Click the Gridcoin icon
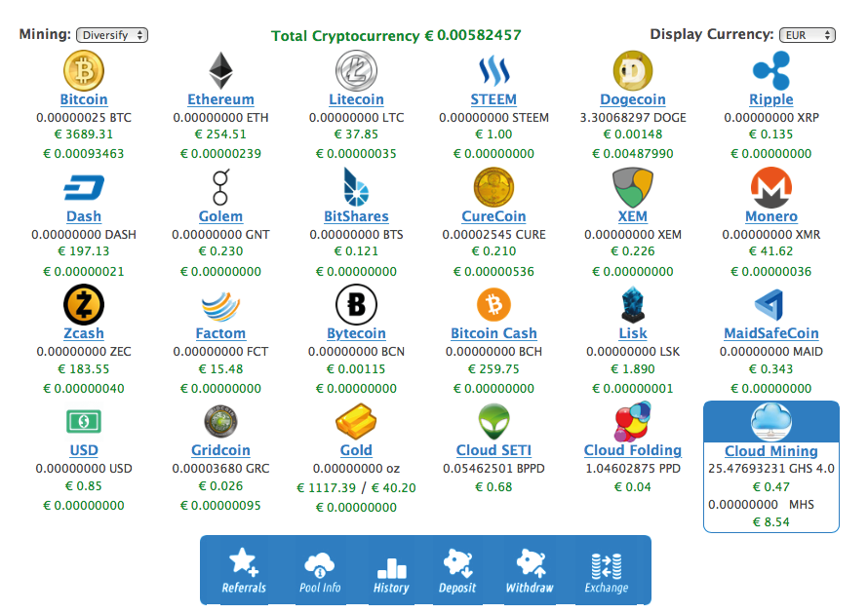The image size is (868, 614). coord(220,422)
